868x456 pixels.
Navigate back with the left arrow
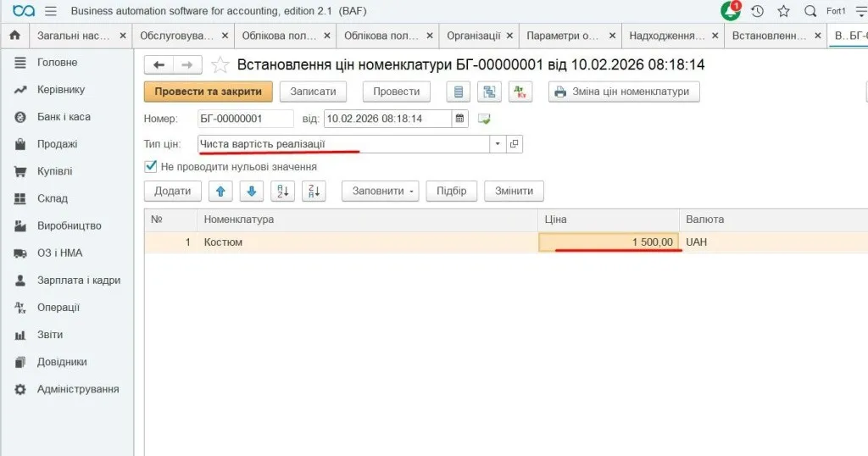click(x=159, y=64)
